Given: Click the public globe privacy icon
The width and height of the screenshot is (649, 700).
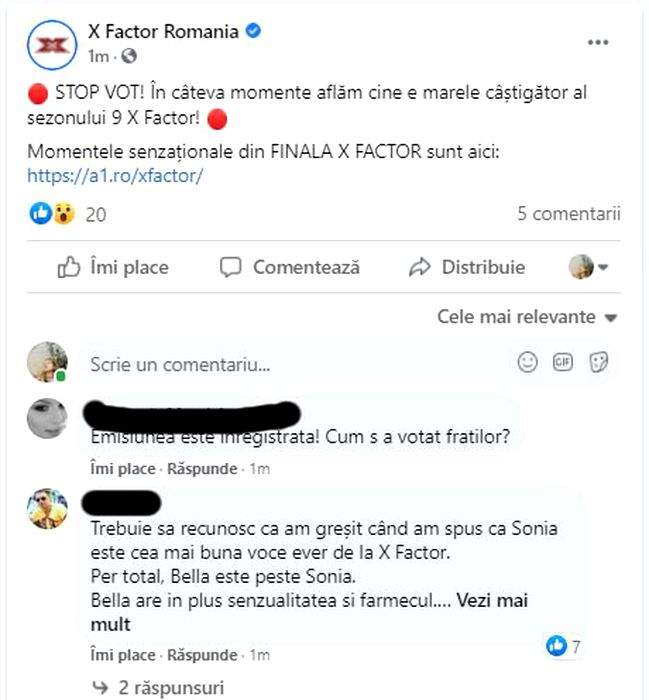Looking at the screenshot, I should pyautogui.click(x=130, y=56).
